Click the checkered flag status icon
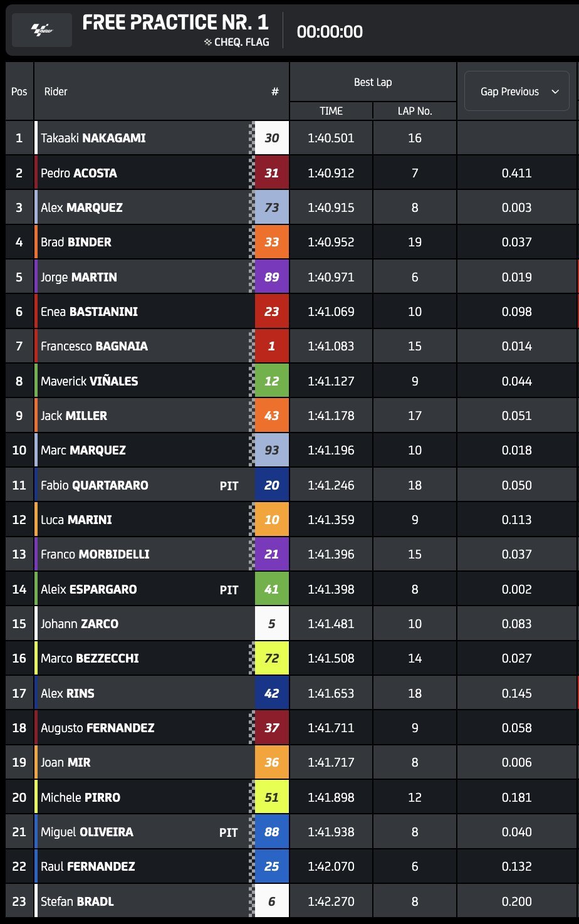 click(208, 43)
